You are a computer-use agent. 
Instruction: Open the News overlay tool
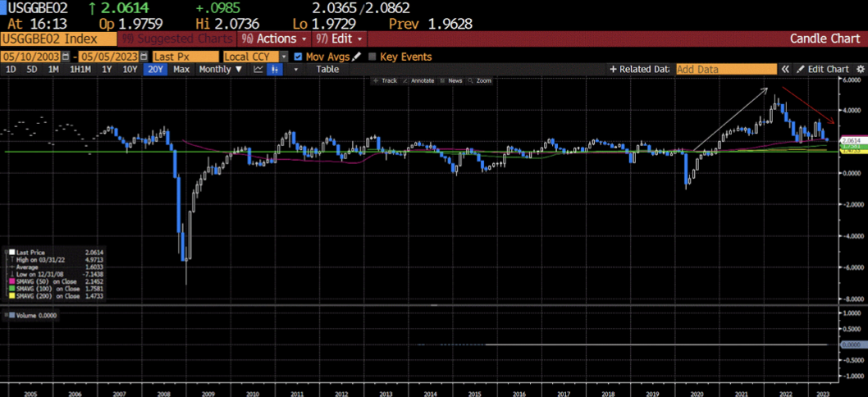point(451,81)
